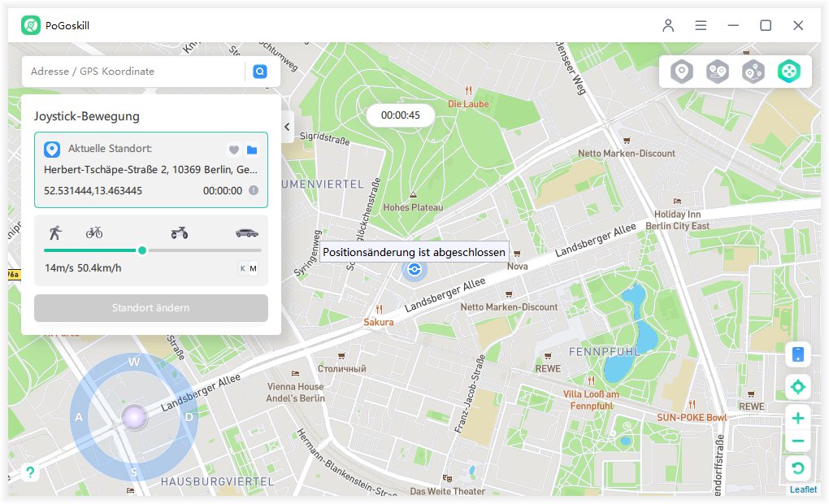Click the movement speed slider handle

coord(142,250)
